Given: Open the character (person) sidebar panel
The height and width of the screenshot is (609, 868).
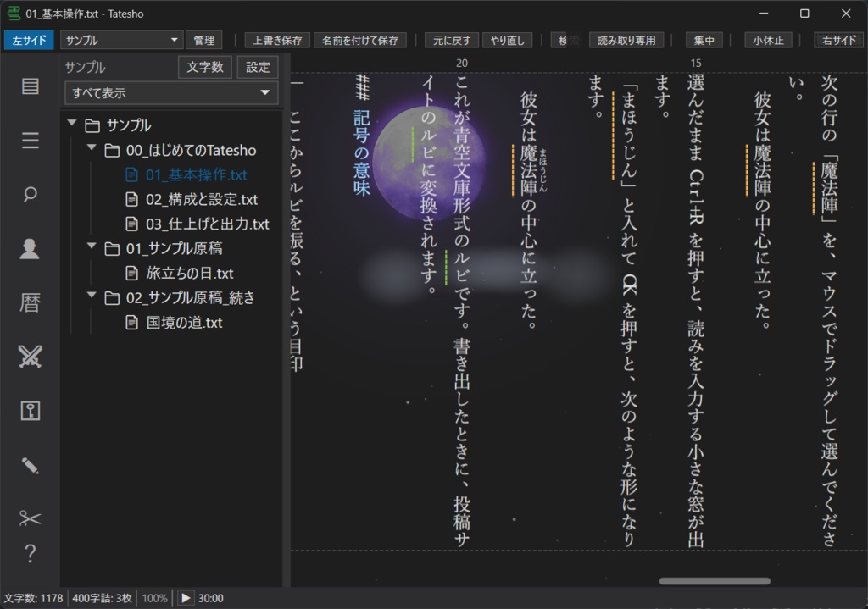Looking at the screenshot, I should tap(30, 248).
